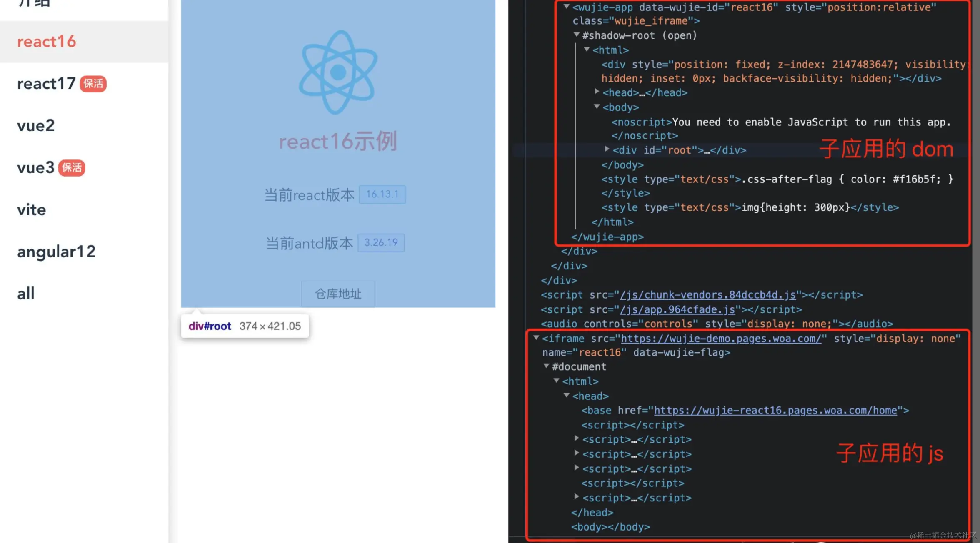Screen dimensions: 980x543
Task: Open vue3 sidebar menu item
Action: tap(36, 167)
